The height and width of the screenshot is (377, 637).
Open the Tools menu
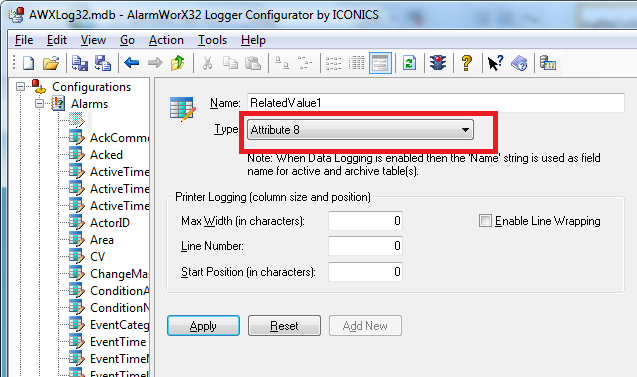click(x=212, y=40)
